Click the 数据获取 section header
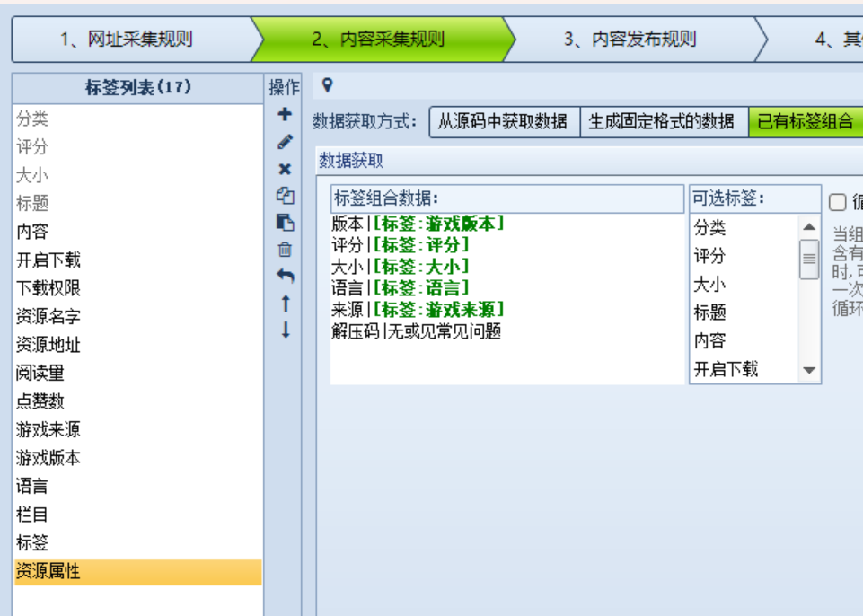This screenshot has width=863, height=616. [x=351, y=161]
